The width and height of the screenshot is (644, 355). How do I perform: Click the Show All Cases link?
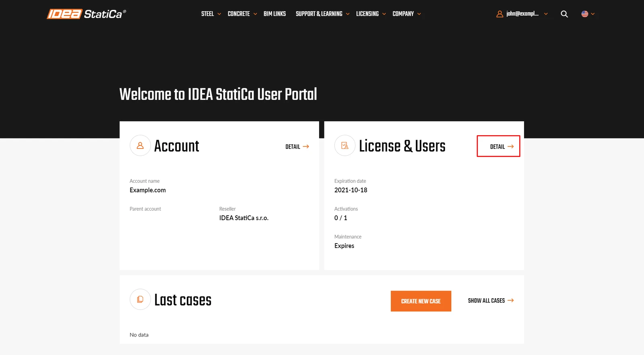coord(491,301)
